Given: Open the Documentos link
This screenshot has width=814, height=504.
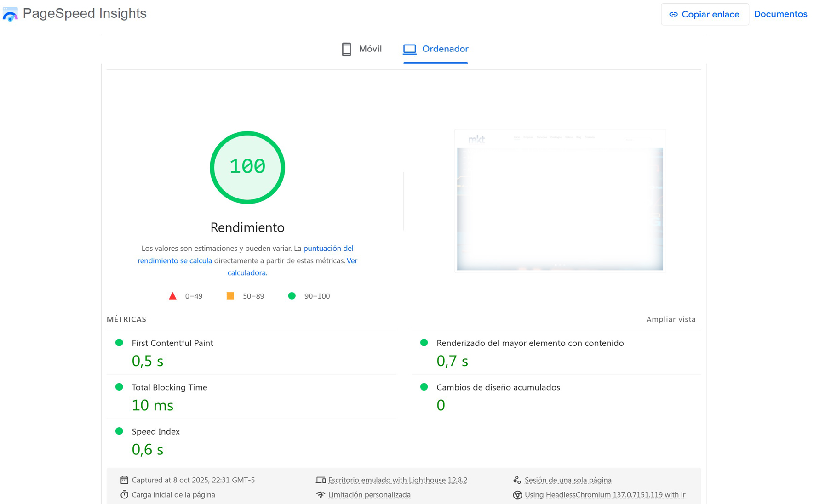Looking at the screenshot, I should [x=780, y=14].
